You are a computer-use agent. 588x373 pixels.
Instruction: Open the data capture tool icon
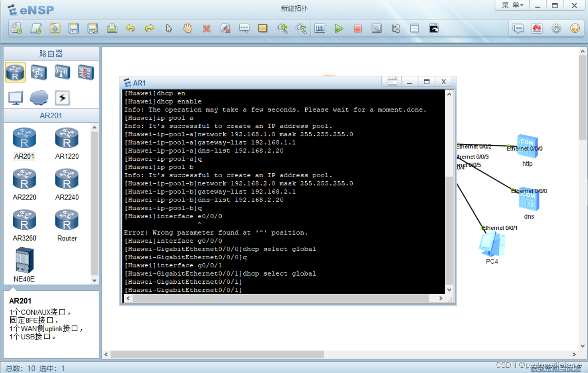[x=377, y=28]
